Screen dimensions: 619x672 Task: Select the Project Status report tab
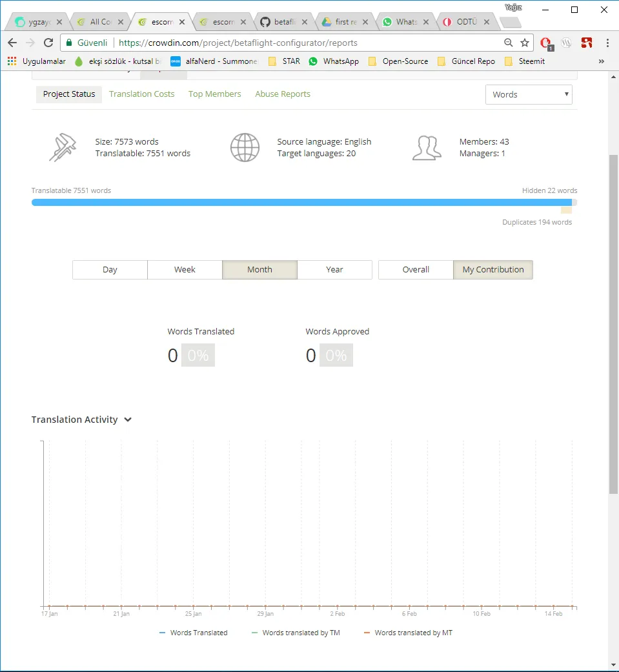[69, 94]
